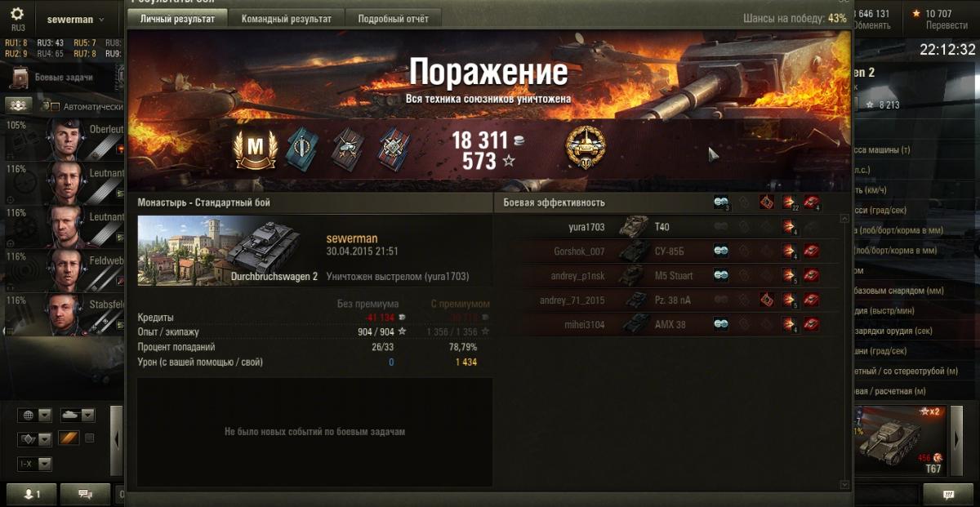The width and height of the screenshot is (980, 507).
Task: Toggle the Автоматически checkbox
Action: coord(56,107)
